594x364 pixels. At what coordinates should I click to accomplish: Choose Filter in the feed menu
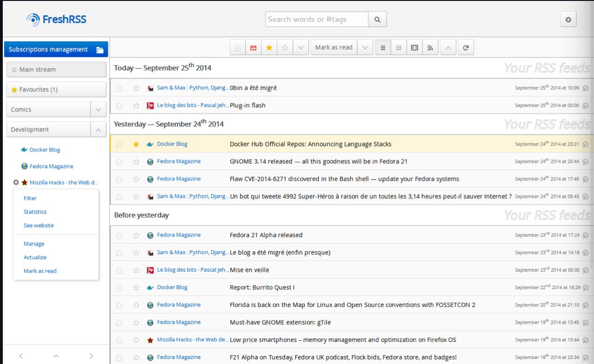pyautogui.click(x=30, y=198)
